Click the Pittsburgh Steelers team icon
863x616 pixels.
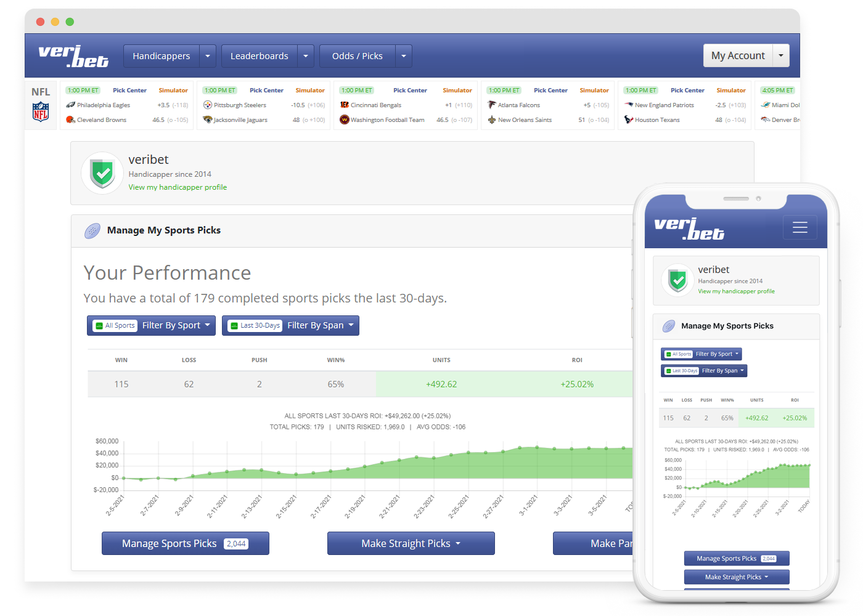tap(208, 105)
